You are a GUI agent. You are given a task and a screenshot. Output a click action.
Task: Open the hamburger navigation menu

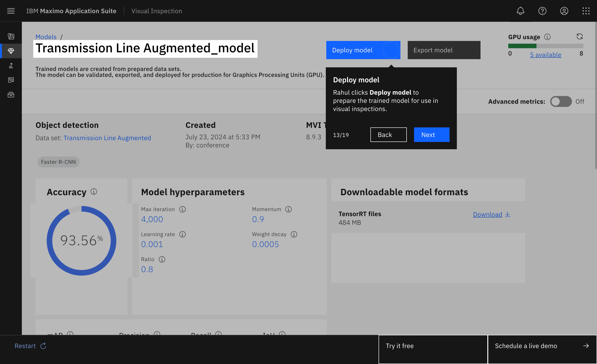pos(11,11)
